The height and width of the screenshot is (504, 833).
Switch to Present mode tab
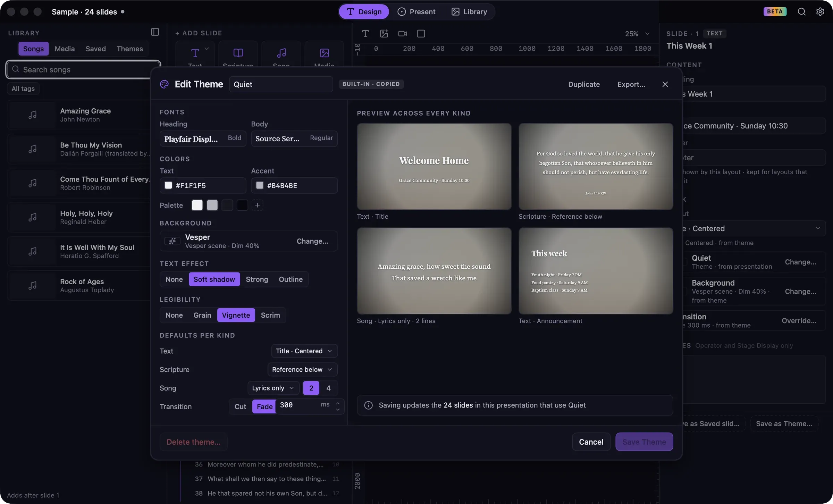416,11
